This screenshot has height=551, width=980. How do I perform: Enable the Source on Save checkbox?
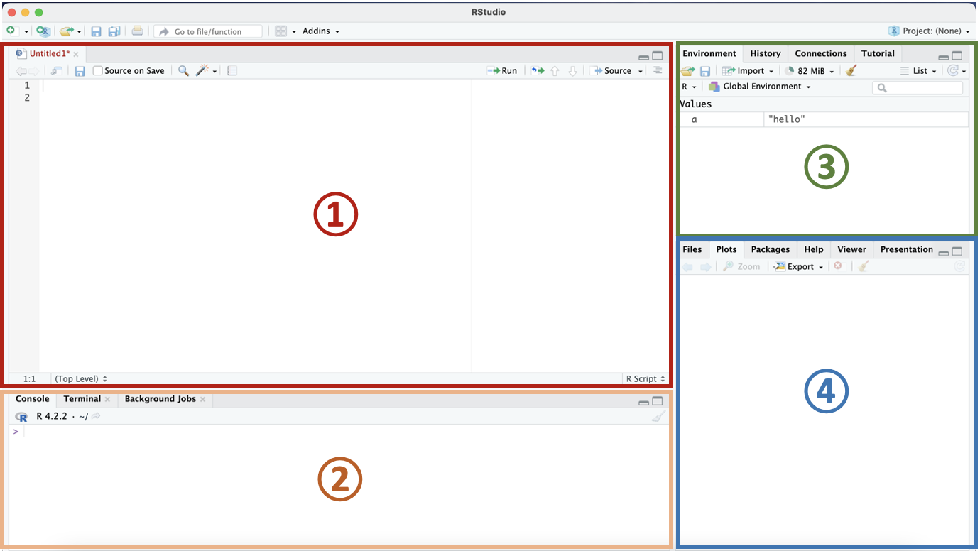pos(98,71)
